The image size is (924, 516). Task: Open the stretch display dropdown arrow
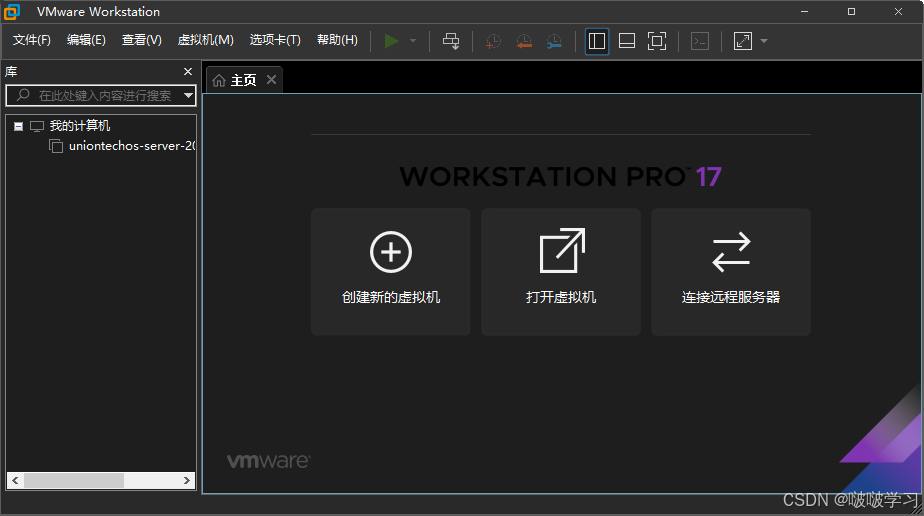[764, 41]
